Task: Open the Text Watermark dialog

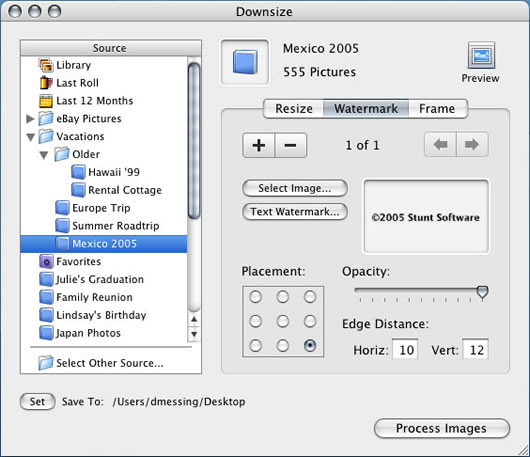Action: 295,212
